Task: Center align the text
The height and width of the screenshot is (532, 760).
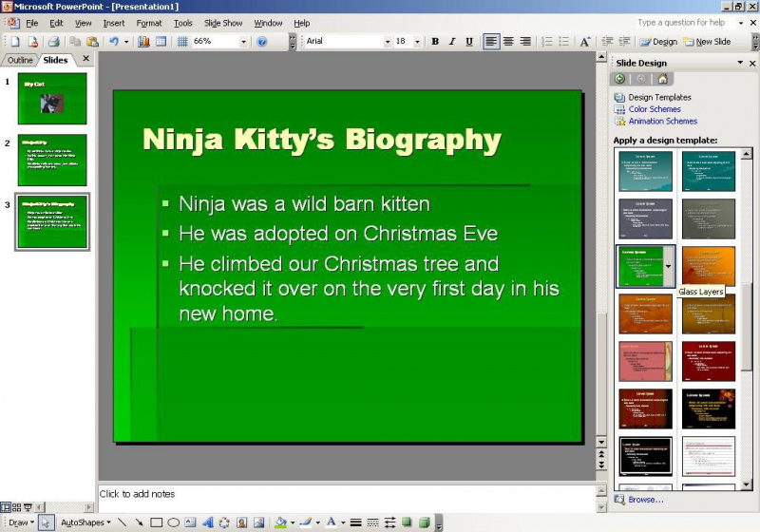Action: [508, 42]
